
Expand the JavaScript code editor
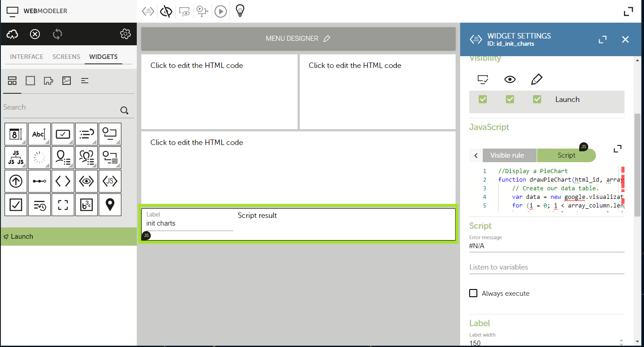(618, 149)
